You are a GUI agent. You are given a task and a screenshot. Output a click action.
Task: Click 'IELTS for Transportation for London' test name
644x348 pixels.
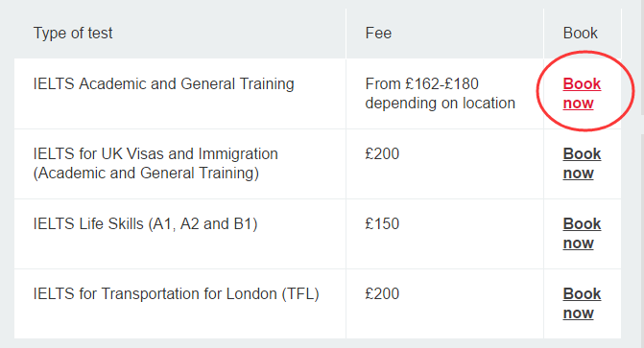point(155,293)
